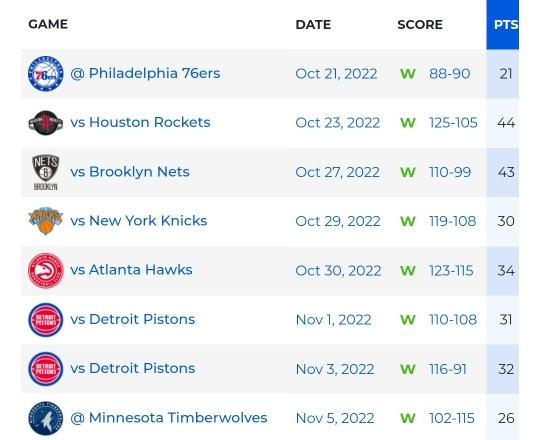Click the Detroit Pistons logo for Nov 3
Screen dimensions: 540x440
click(45, 369)
